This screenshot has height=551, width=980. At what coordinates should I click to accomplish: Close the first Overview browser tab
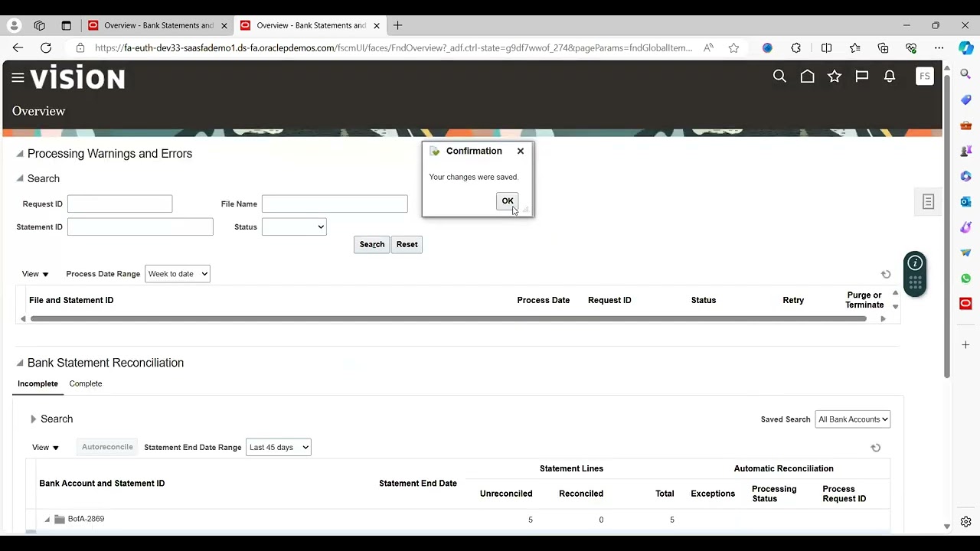point(224,25)
